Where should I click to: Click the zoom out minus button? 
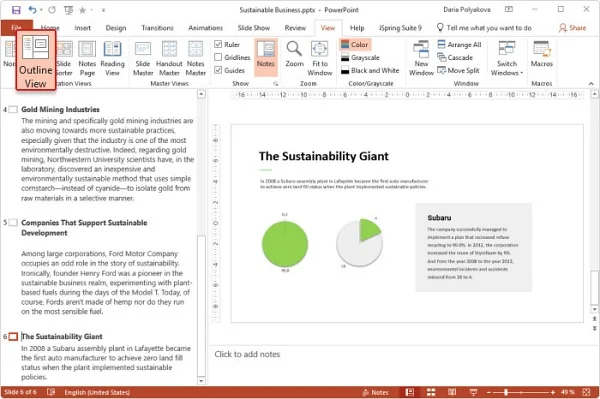click(489, 392)
